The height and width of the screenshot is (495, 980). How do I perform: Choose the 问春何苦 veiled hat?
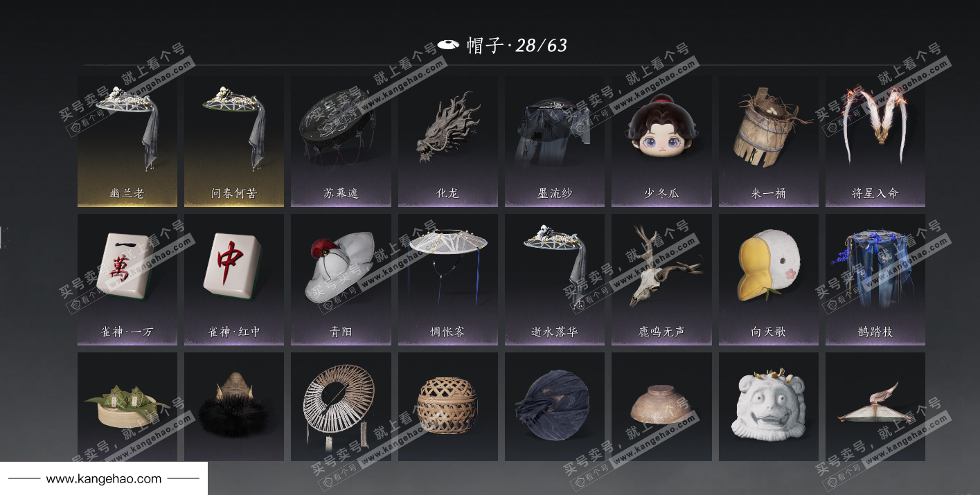point(234,141)
